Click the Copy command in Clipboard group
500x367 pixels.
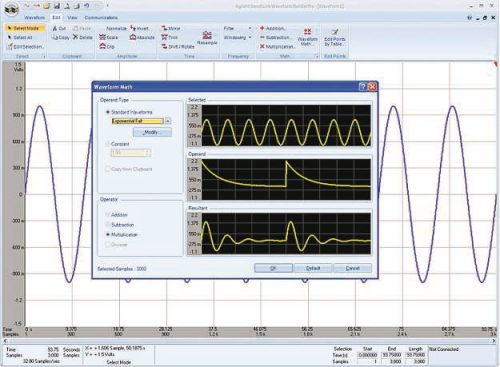coord(61,37)
